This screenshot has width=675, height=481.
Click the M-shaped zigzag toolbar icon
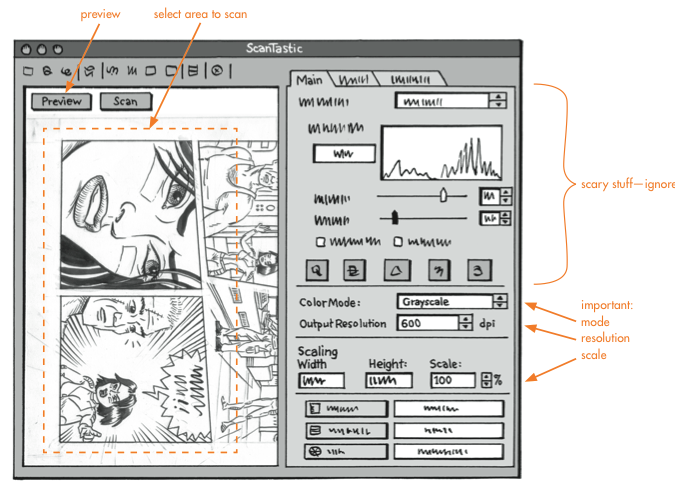132,71
